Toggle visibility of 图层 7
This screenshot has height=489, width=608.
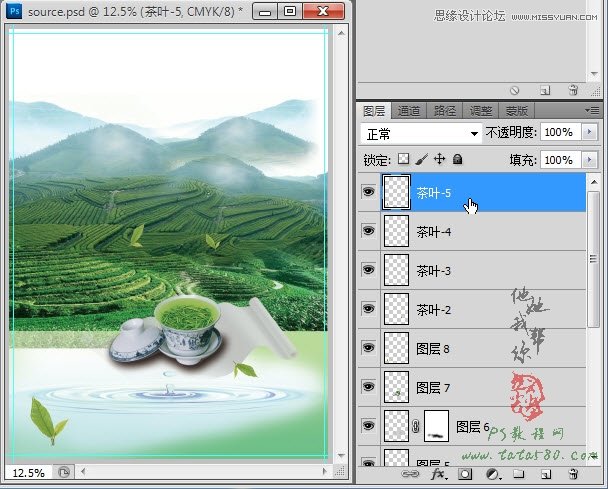coord(368,387)
